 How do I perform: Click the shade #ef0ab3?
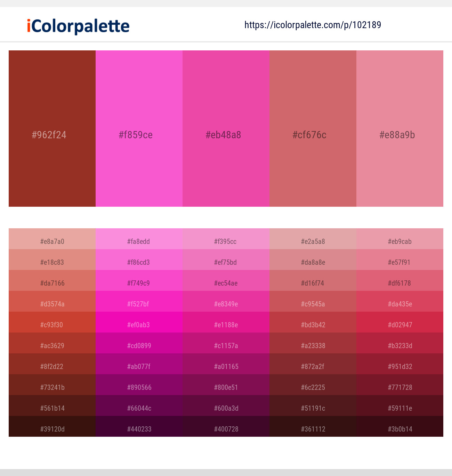139,325
